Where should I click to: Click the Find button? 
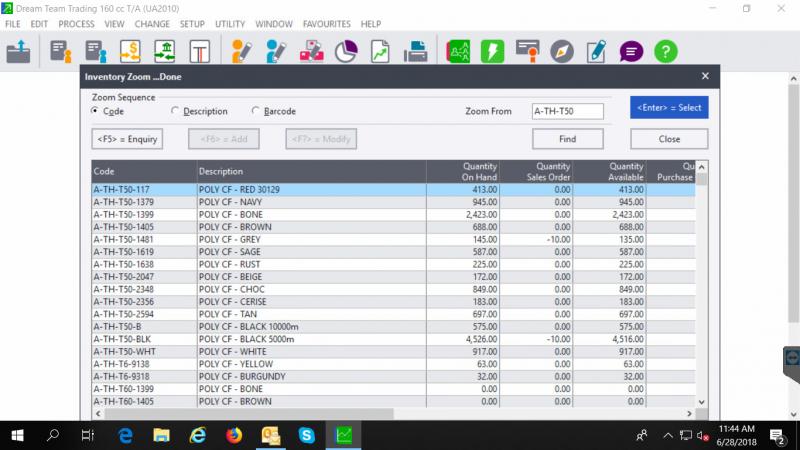pos(567,139)
